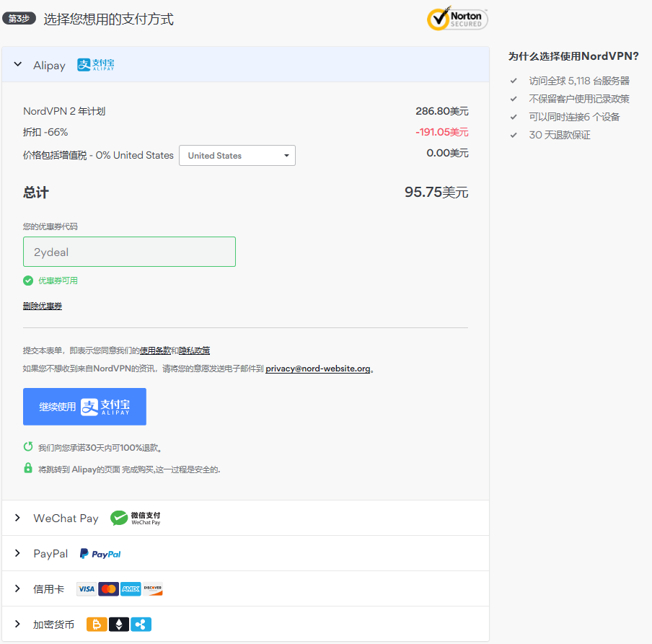Expand the PayPal section chevron
The image size is (652, 644).
[x=17, y=553]
